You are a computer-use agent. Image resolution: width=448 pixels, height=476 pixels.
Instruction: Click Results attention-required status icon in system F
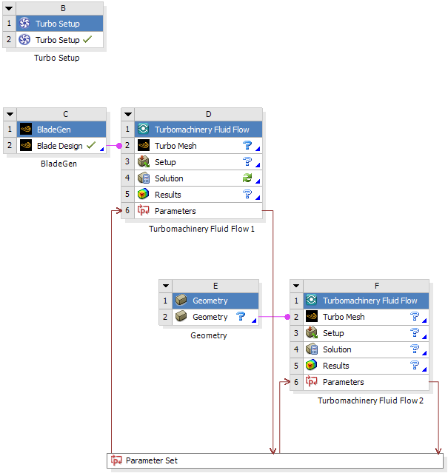pyautogui.click(x=415, y=365)
